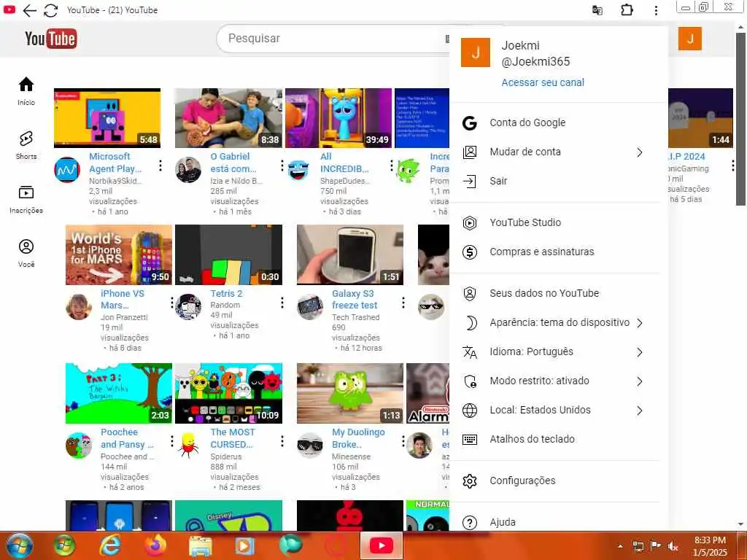This screenshot has width=747, height=560.
Task: Expand Mudar de conta submenu
Action: pyautogui.click(x=640, y=152)
